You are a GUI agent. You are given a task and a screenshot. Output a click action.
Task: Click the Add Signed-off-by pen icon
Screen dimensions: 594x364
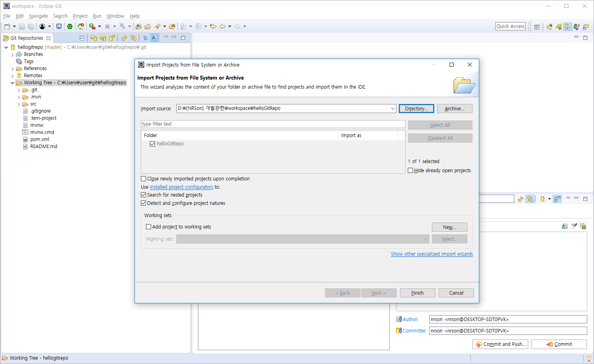pyautogui.click(x=574, y=226)
